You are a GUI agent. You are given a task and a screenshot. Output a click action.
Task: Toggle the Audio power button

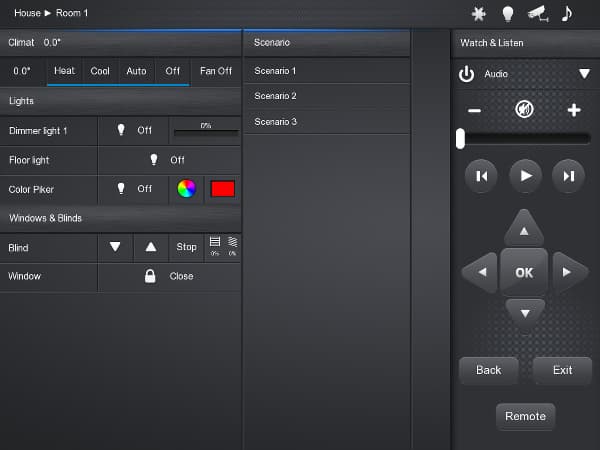(x=466, y=74)
